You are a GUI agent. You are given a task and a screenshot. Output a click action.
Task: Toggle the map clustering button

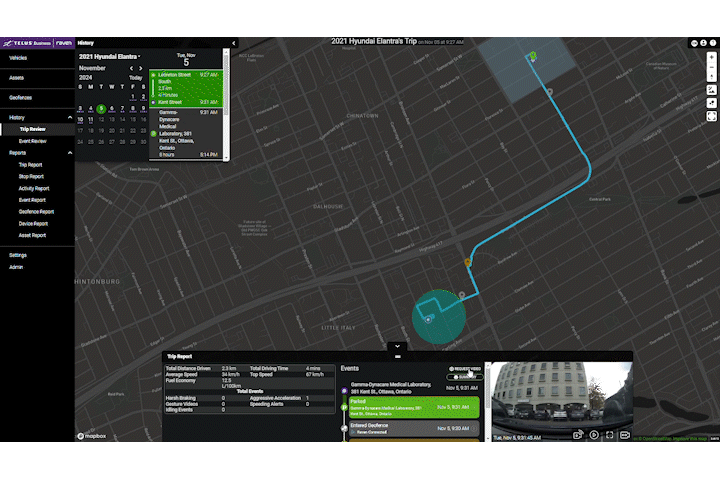pos(711,103)
